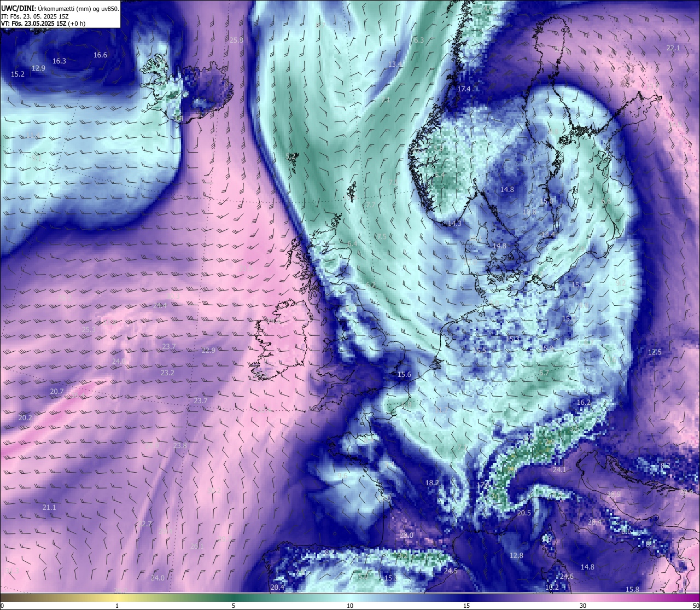Click the 16.6 value west of Iceland
This screenshot has height=610, width=700.
[x=100, y=55]
